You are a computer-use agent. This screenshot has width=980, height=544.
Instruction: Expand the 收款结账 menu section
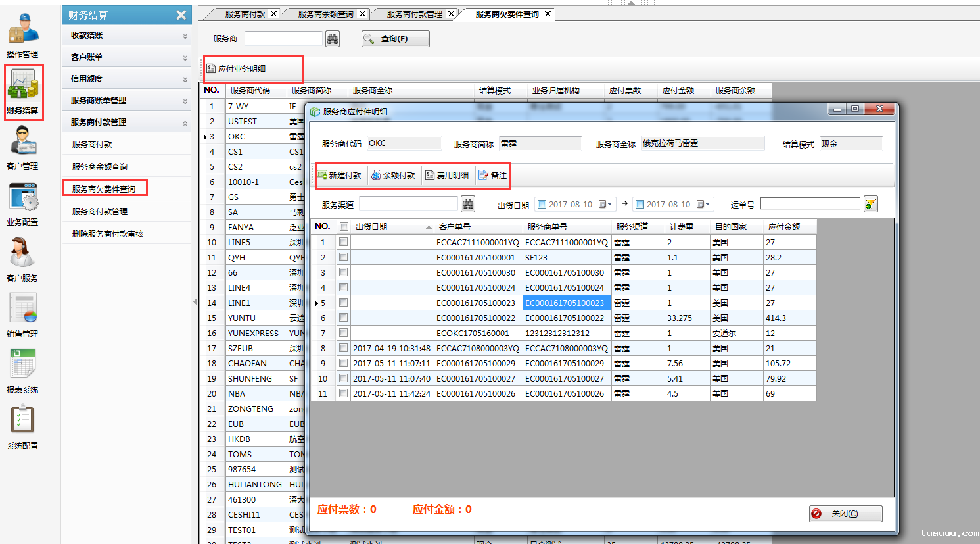click(126, 34)
